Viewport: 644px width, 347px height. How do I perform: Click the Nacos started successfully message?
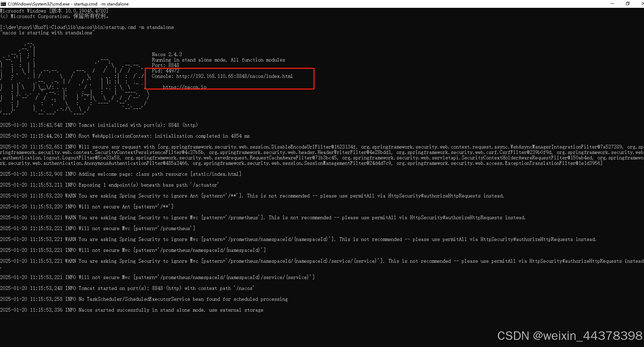coord(132,310)
